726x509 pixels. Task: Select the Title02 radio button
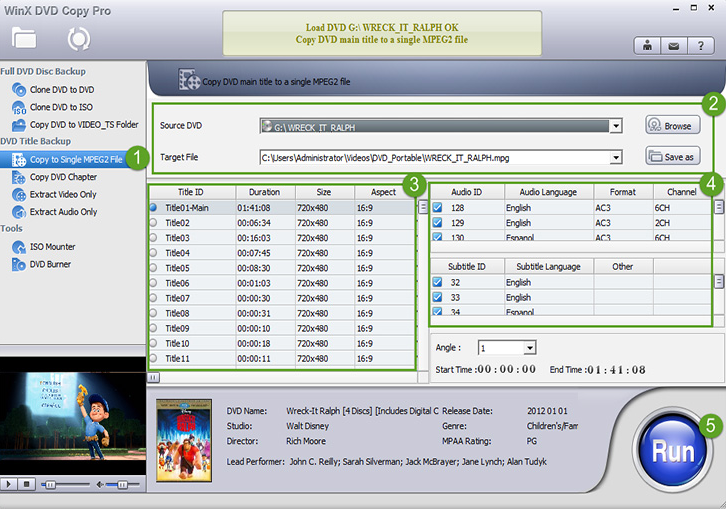click(x=153, y=223)
